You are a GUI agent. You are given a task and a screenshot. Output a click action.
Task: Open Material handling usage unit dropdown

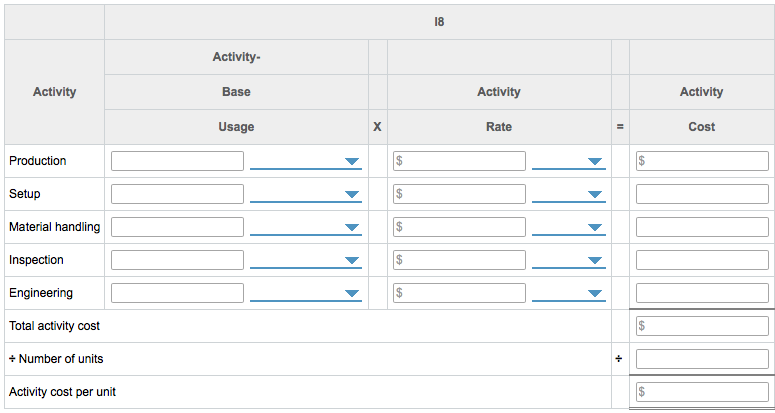[305, 227]
